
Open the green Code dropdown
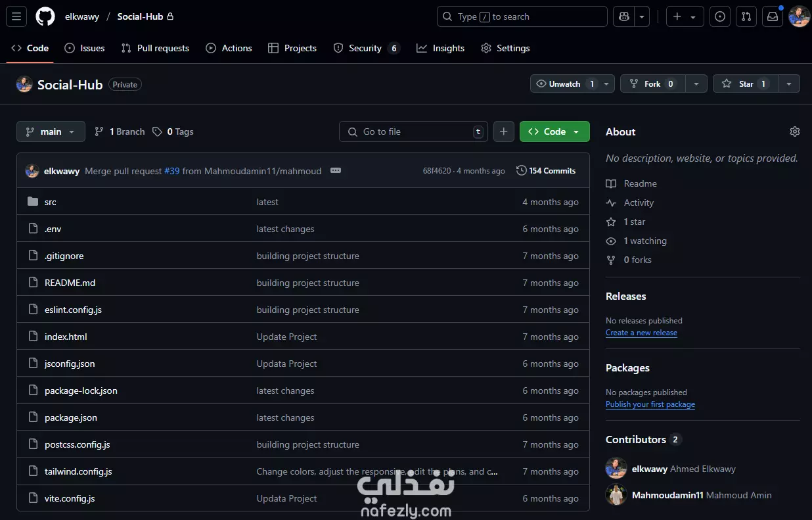554,131
